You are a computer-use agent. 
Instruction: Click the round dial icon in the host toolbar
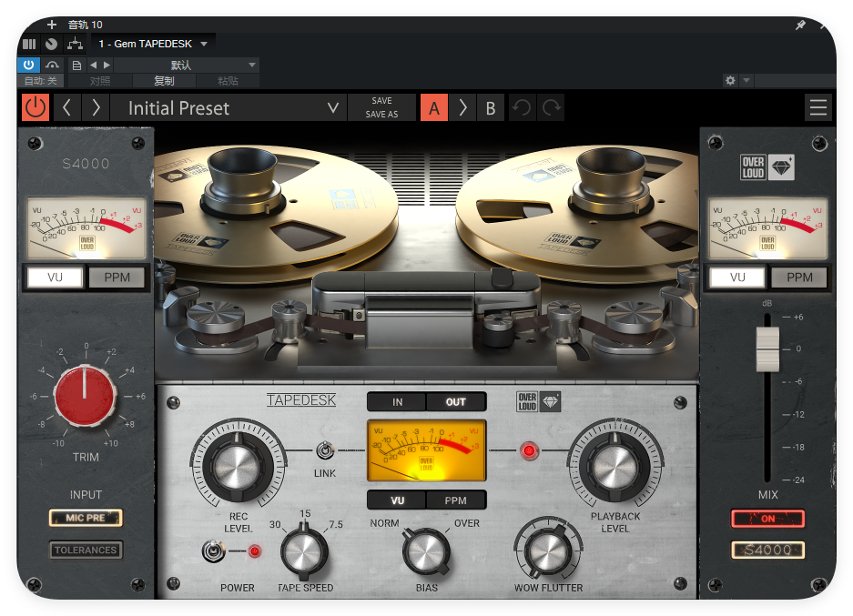52,44
